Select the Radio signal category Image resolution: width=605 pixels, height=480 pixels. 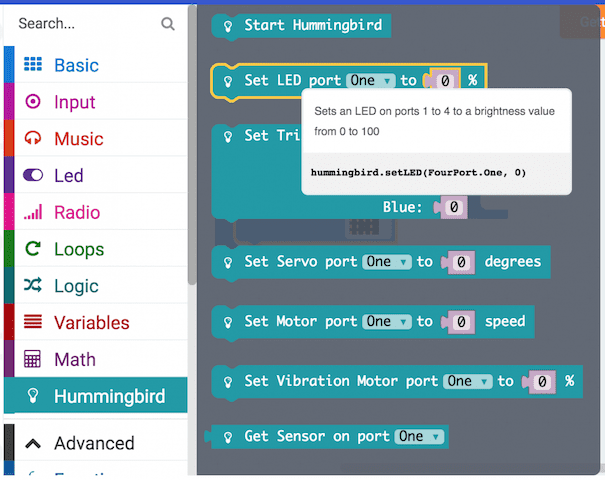pyautogui.click(x=77, y=212)
